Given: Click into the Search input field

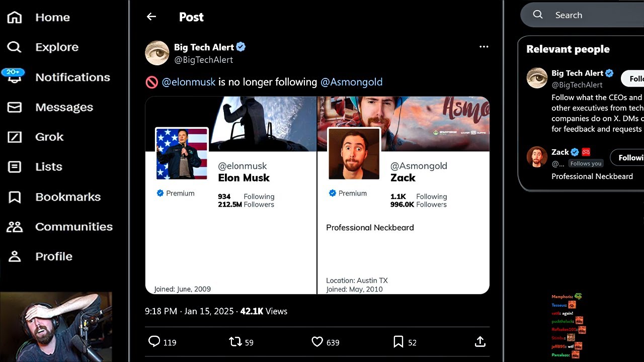Looking at the screenshot, I should point(594,15).
